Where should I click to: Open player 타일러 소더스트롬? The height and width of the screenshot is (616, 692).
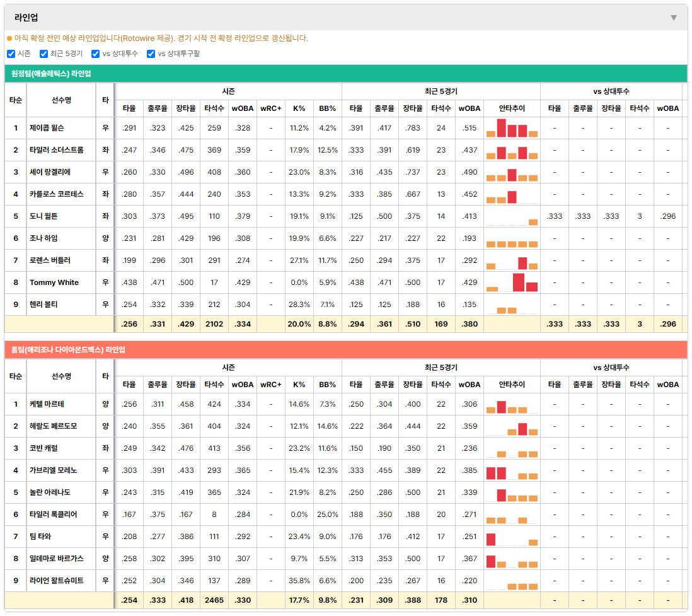(x=57, y=150)
